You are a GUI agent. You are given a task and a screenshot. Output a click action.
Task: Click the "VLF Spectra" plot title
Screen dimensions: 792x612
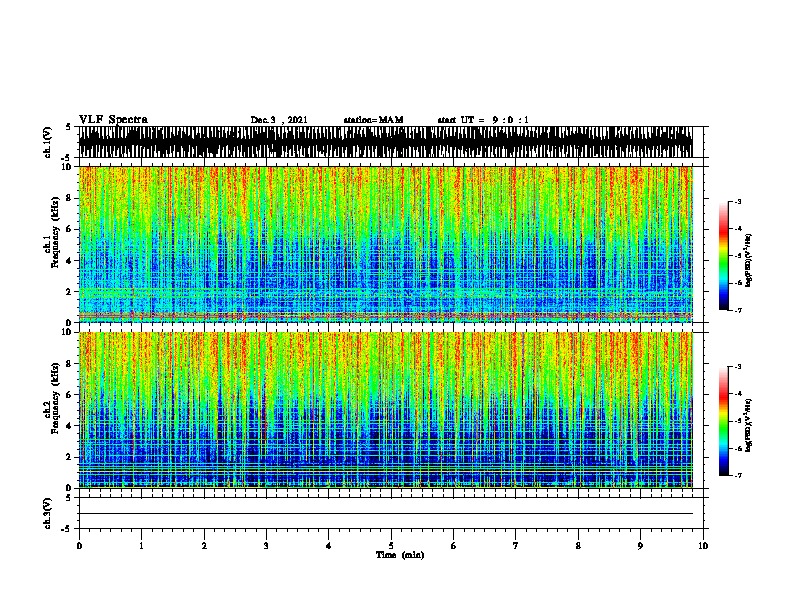click(x=113, y=120)
